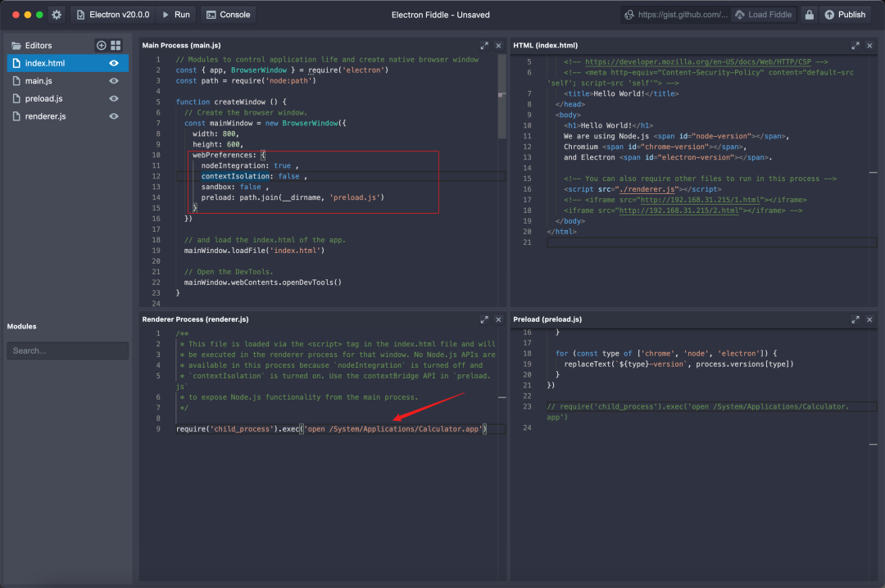Screen dimensions: 885x588
Task: Open the Console panel
Action: click(228, 15)
